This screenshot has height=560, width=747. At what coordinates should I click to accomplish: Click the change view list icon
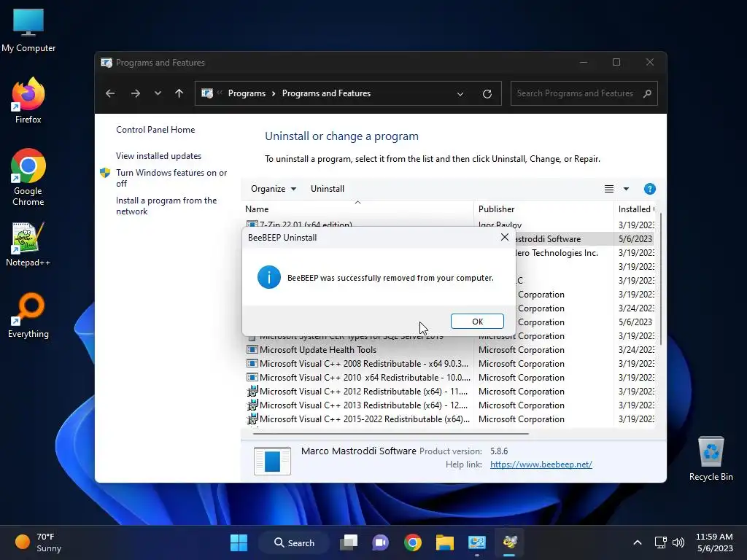coord(609,189)
